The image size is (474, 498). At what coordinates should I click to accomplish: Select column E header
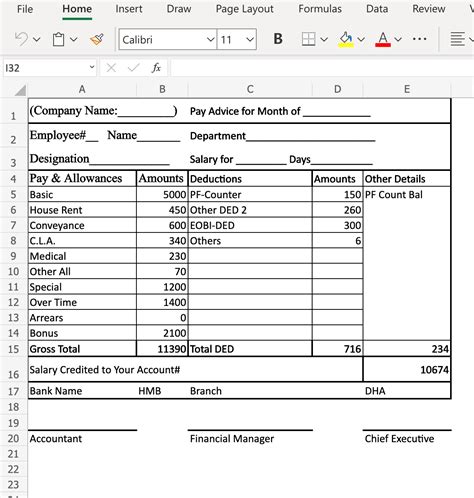click(x=407, y=89)
